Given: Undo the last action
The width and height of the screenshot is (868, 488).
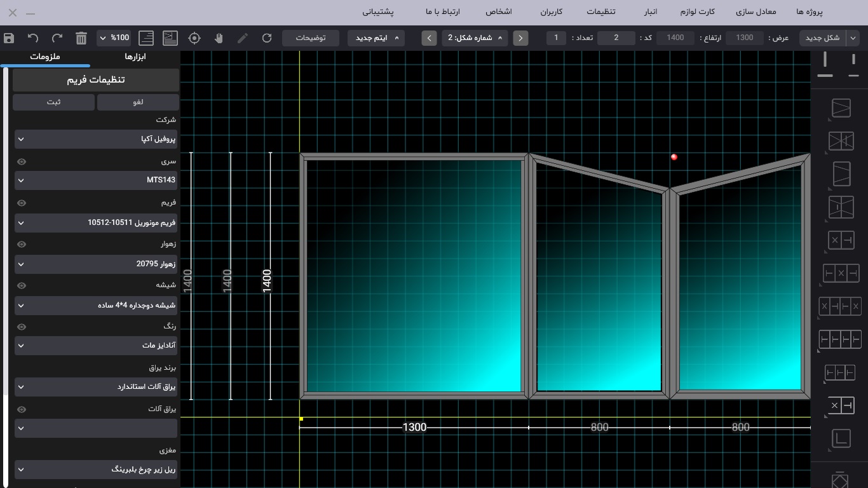Looking at the screenshot, I should [33, 38].
